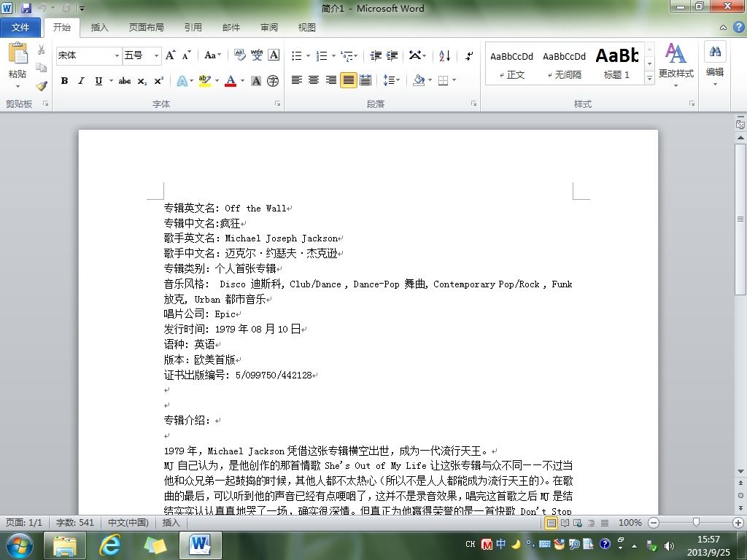Set Align Left paragraph alignment
The image size is (747, 560).
(296, 80)
